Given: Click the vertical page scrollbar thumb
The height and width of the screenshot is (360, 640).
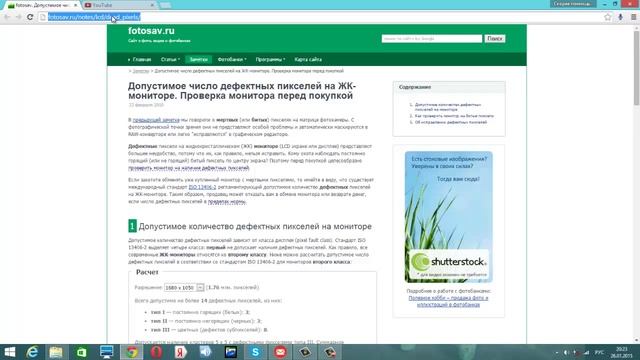Looking at the screenshot, I should (x=636, y=67).
